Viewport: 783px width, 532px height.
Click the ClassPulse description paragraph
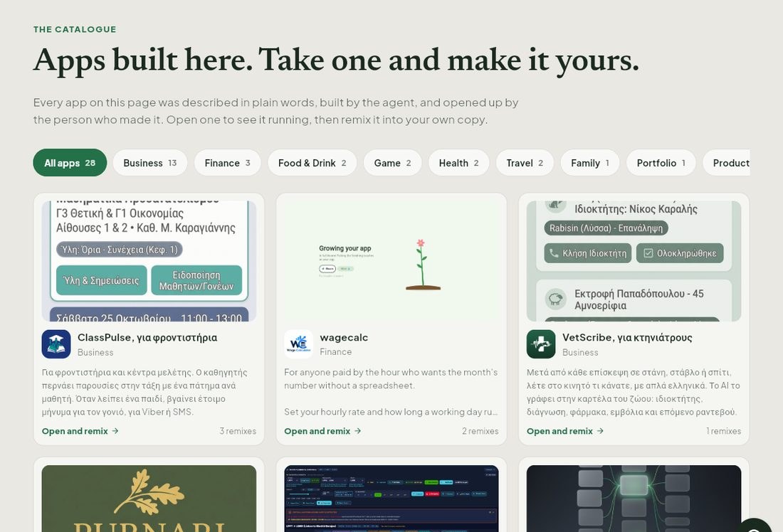144,392
